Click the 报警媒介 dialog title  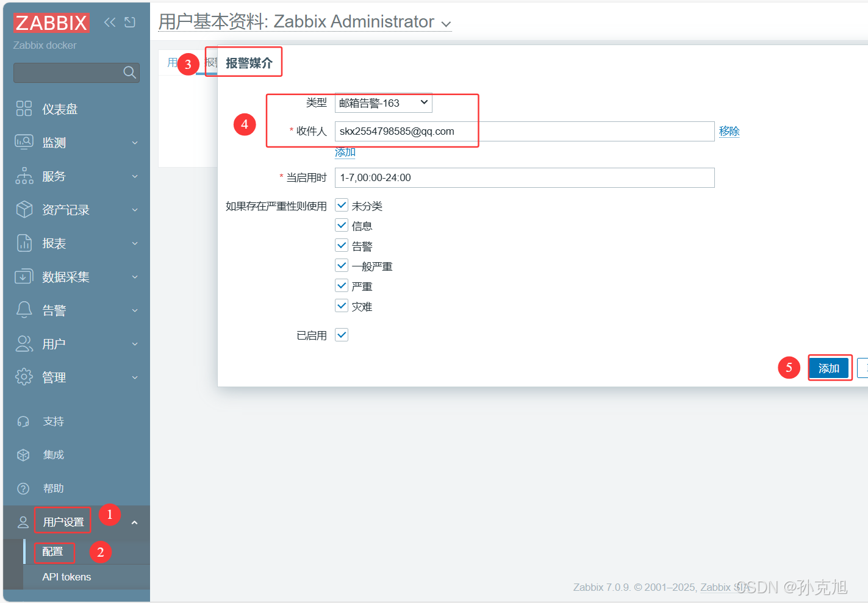tap(249, 63)
